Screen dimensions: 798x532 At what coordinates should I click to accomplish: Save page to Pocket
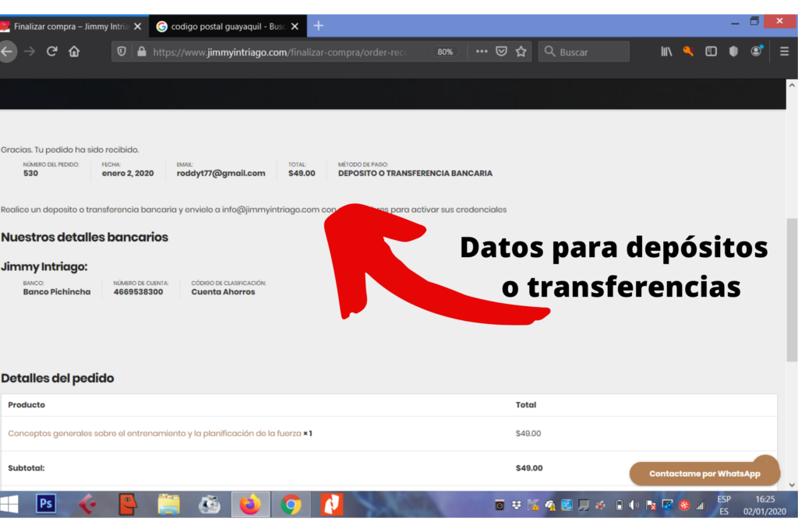coord(501,51)
